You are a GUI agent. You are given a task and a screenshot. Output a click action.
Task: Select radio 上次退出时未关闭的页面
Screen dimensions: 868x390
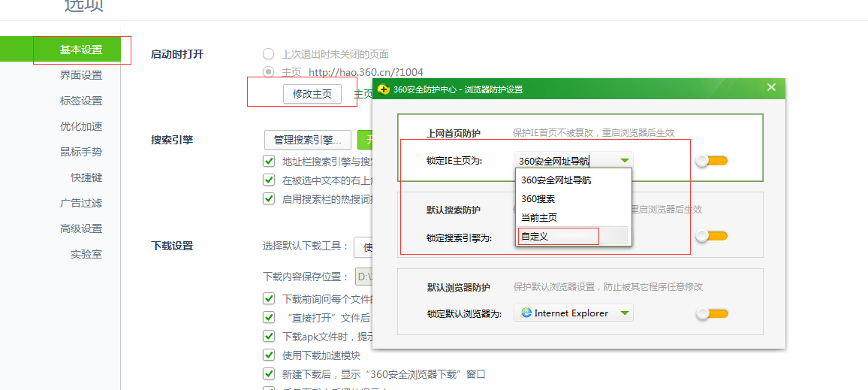[269, 54]
